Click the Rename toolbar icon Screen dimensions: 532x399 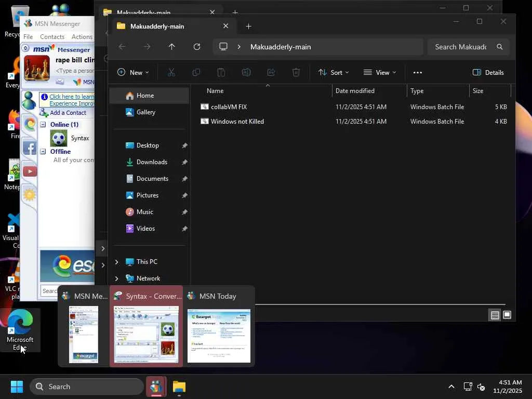pos(246,72)
